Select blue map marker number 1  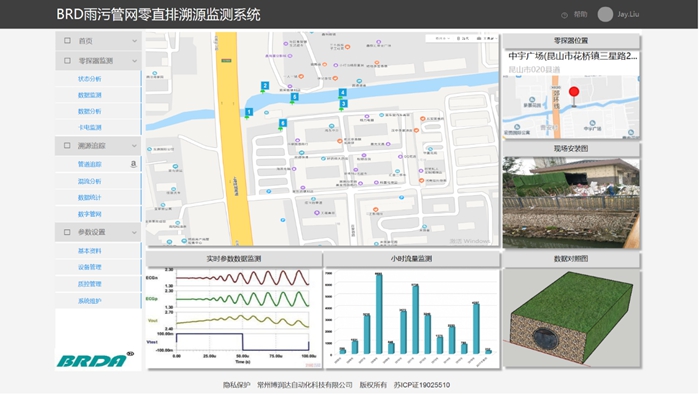[x=249, y=112]
